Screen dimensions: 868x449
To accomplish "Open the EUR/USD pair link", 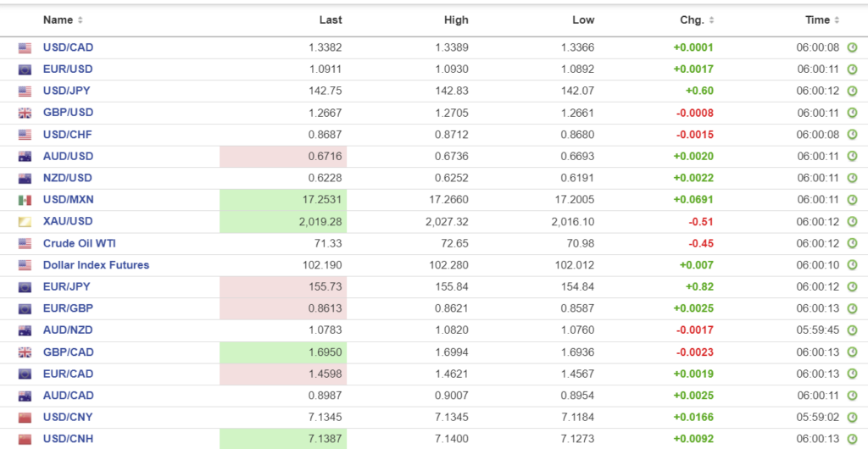I will pyautogui.click(x=68, y=69).
